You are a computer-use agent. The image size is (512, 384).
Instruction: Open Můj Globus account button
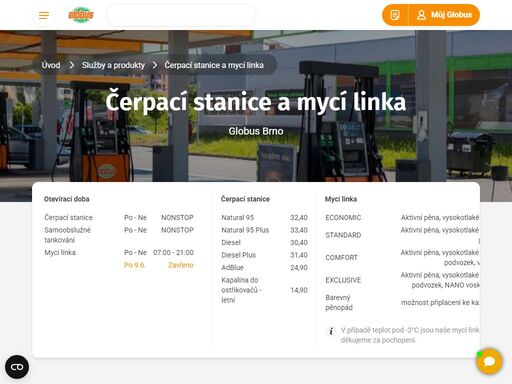[444, 15]
